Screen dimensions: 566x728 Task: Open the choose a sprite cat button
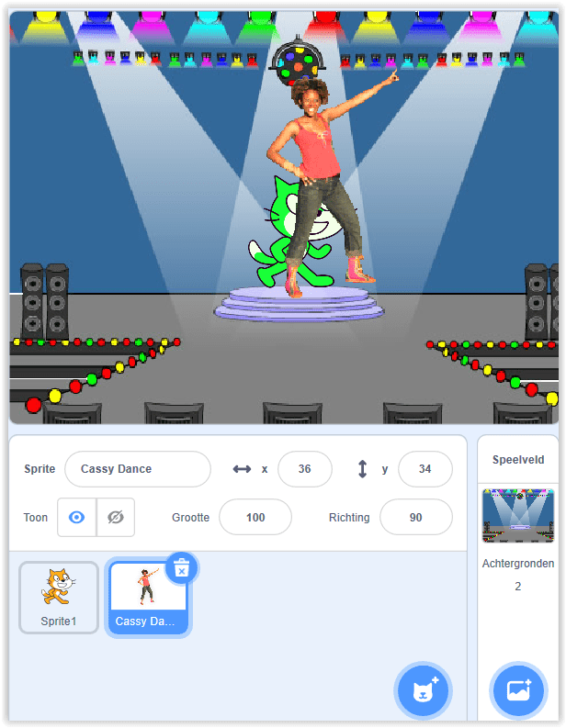tap(423, 690)
